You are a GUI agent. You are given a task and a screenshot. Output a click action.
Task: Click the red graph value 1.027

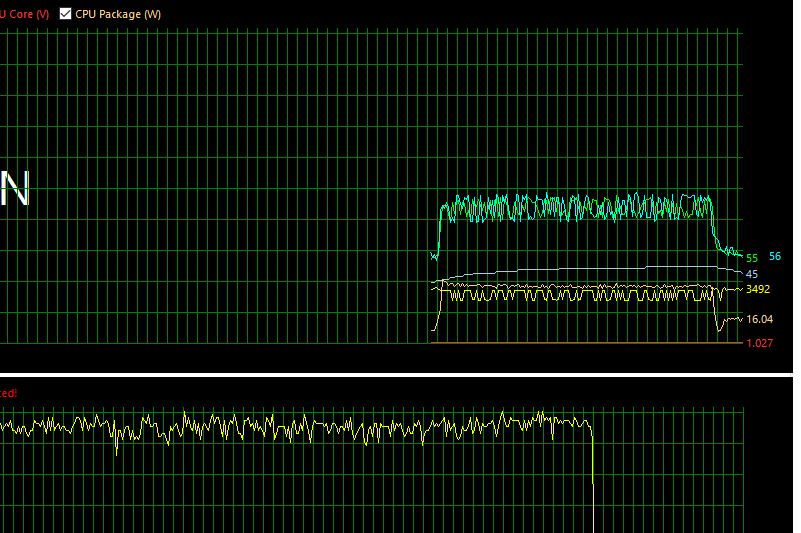coord(760,343)
